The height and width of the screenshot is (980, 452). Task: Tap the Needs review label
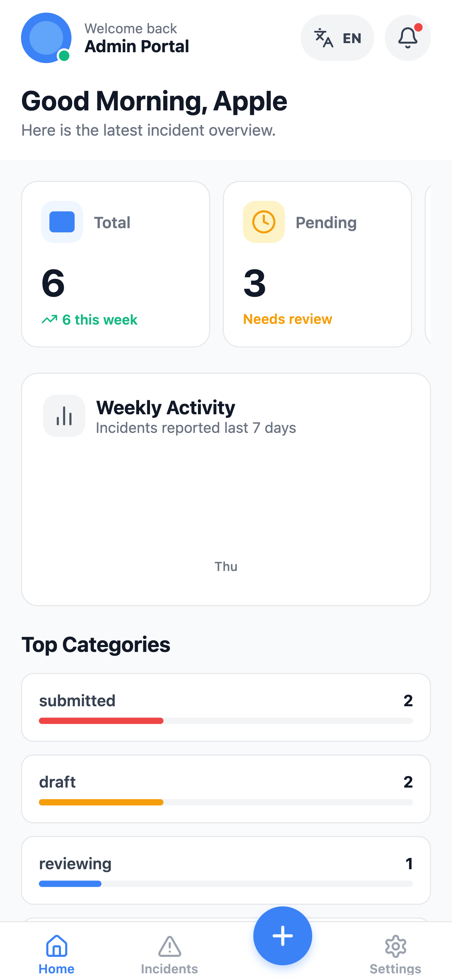(288, 319)
